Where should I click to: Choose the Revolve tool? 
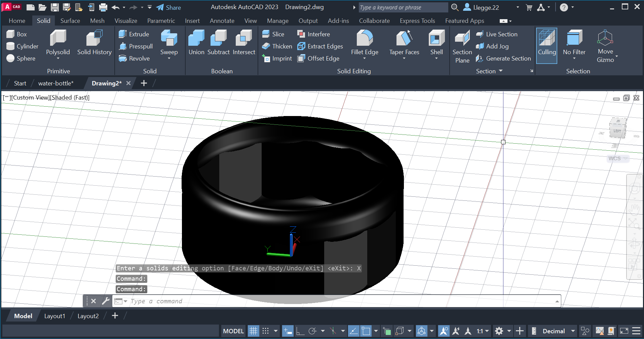pyautogui.click(x=134, y=58)
